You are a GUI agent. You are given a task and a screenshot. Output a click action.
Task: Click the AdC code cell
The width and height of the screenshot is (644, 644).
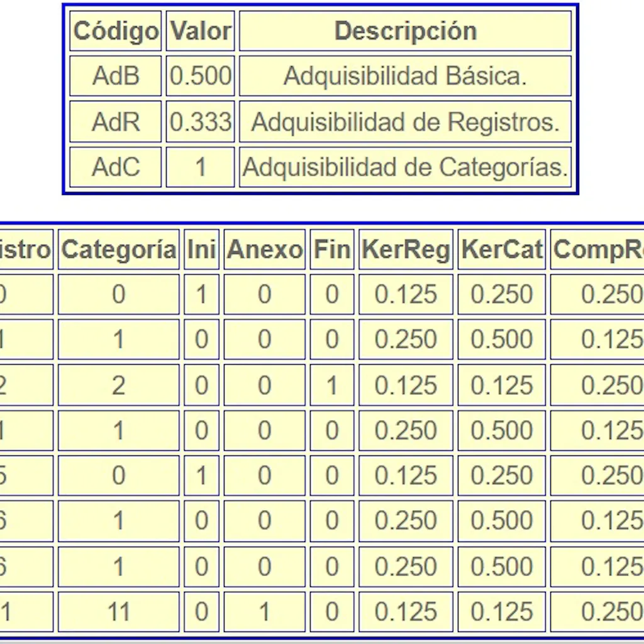(x=116, y=167)
